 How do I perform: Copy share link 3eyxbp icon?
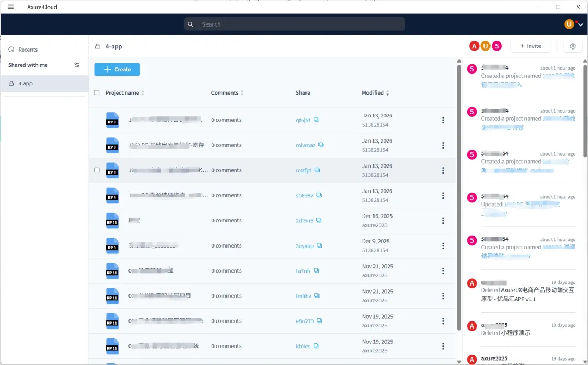[320, 245]
